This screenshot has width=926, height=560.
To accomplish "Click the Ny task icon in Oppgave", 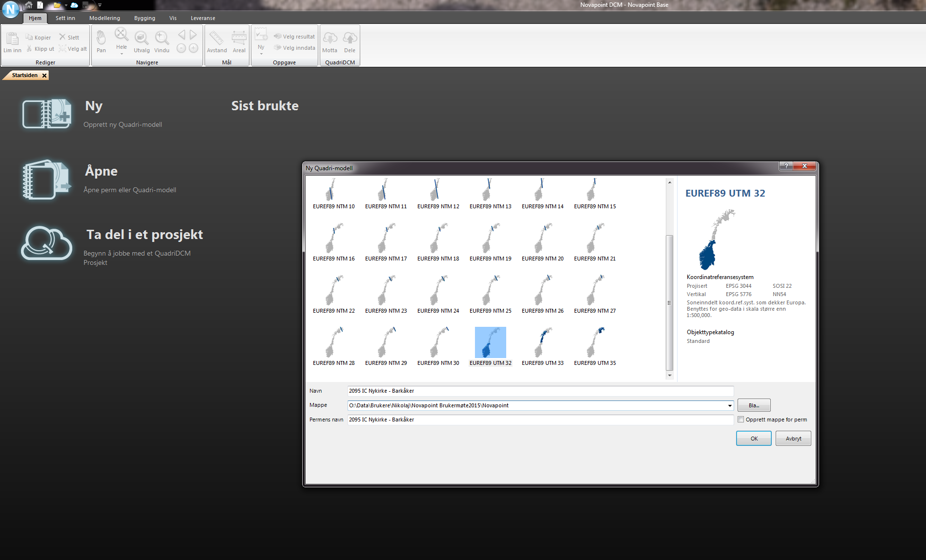I will [261, 34].
